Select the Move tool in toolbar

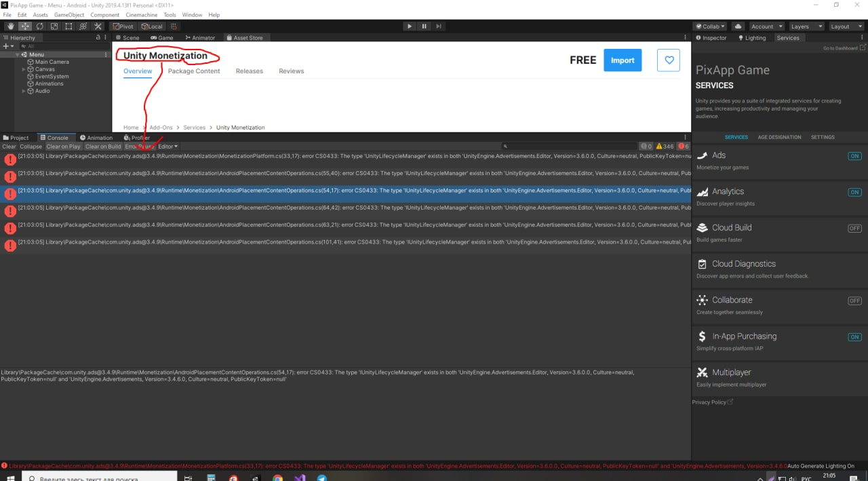tap(25, 26)
